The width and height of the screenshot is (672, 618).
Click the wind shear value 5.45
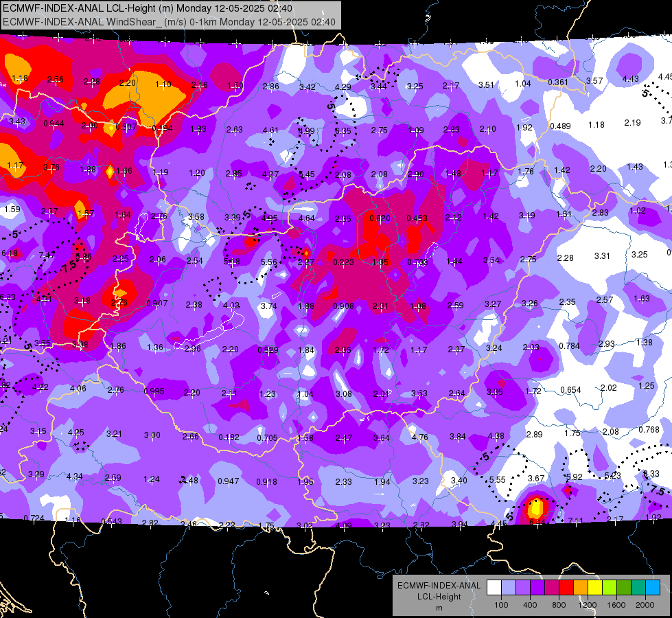pos(306,174)
